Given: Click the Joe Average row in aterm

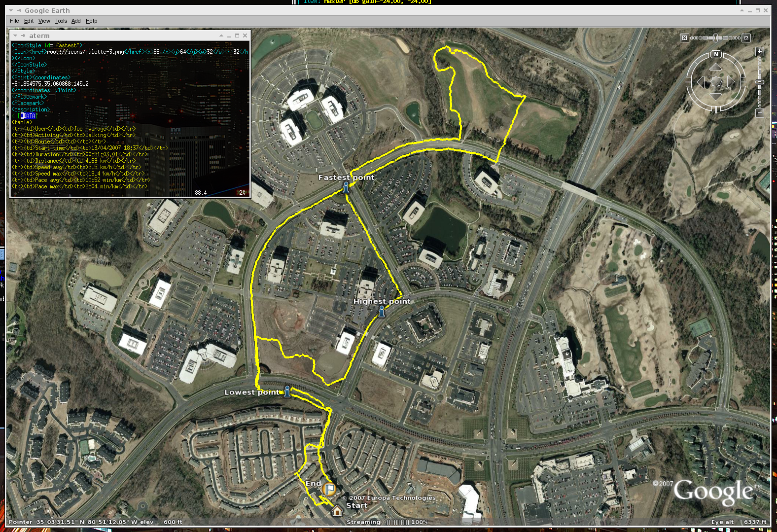Looking at the screenshot, I should pyautogui.click(x=73, y=129).
